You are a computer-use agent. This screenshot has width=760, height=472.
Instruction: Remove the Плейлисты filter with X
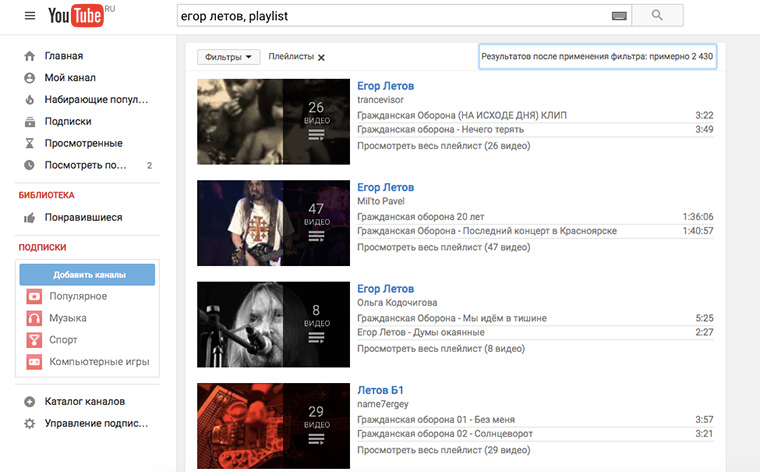(x=321, y=57)
